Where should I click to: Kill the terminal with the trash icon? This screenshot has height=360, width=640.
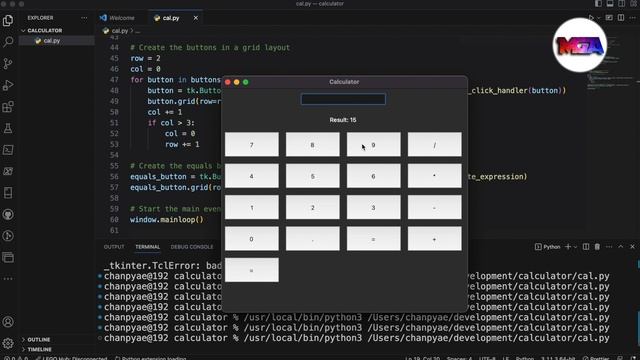point(597,247)
